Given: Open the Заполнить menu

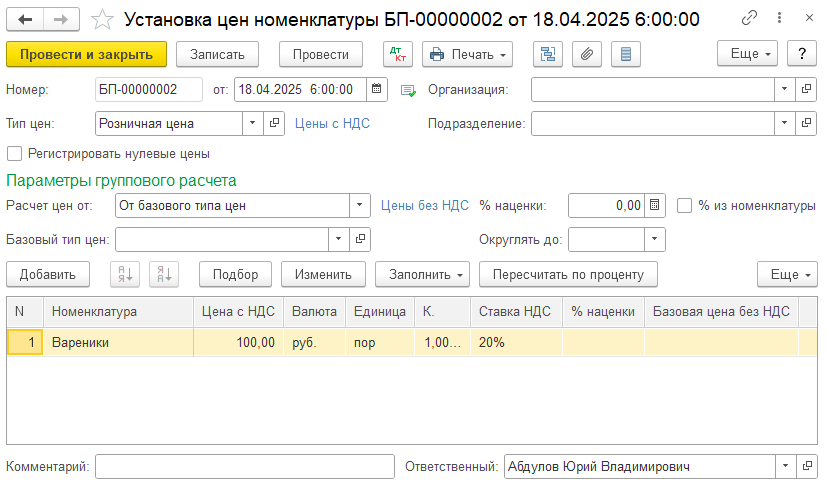Looking at the screenshot, I should [x=421, y=274].
